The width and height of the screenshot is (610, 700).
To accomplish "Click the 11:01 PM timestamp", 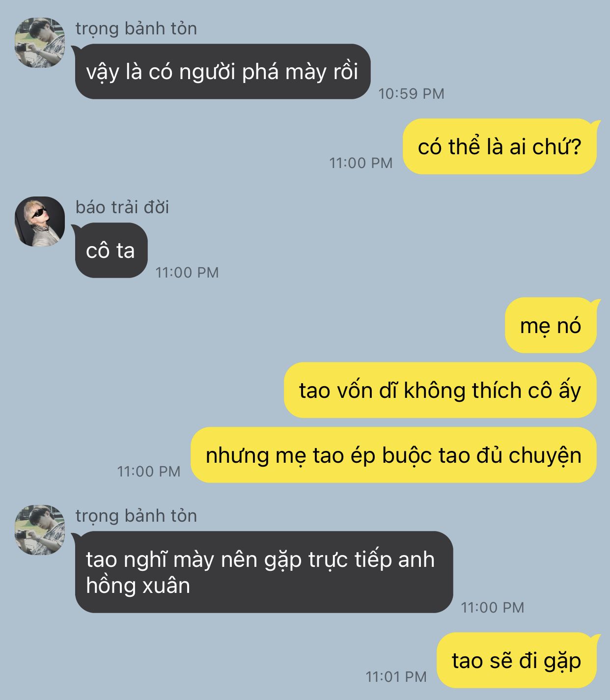I will point(396,677).
